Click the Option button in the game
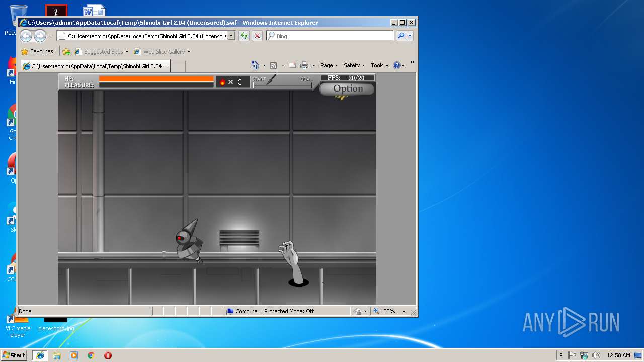The height and width of the screenshot is (362, 644). 348,88
